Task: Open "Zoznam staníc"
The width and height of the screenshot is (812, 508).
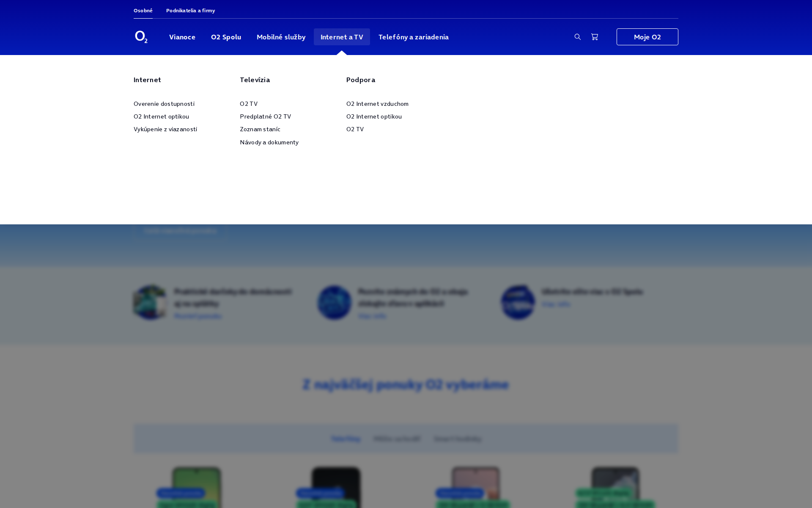Action: point(260,129)
